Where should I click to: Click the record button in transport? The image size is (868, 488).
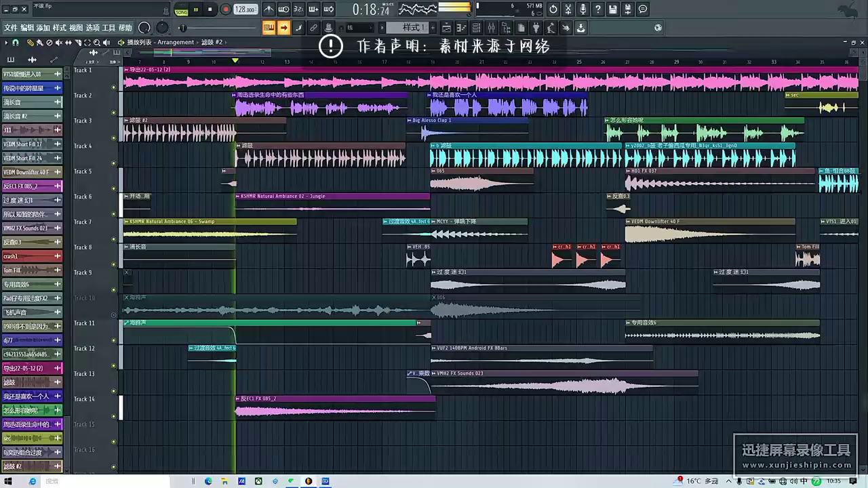225,9
